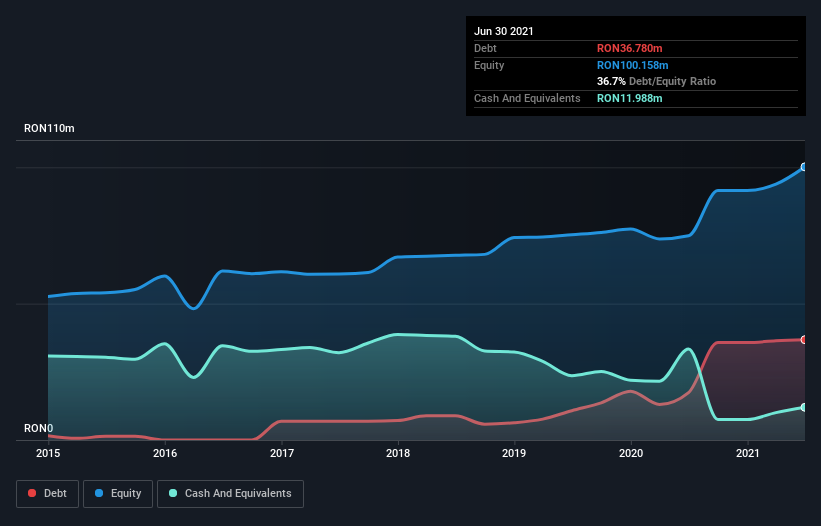Click the Debt label in the tooltip
This screenshot has width=821, height=526.
(485, 48)
